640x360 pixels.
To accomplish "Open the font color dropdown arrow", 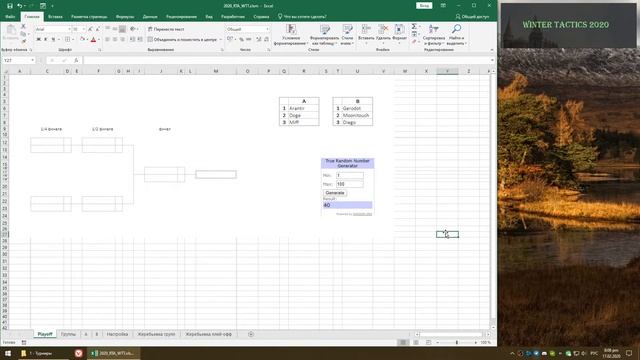I will (99, 40).
